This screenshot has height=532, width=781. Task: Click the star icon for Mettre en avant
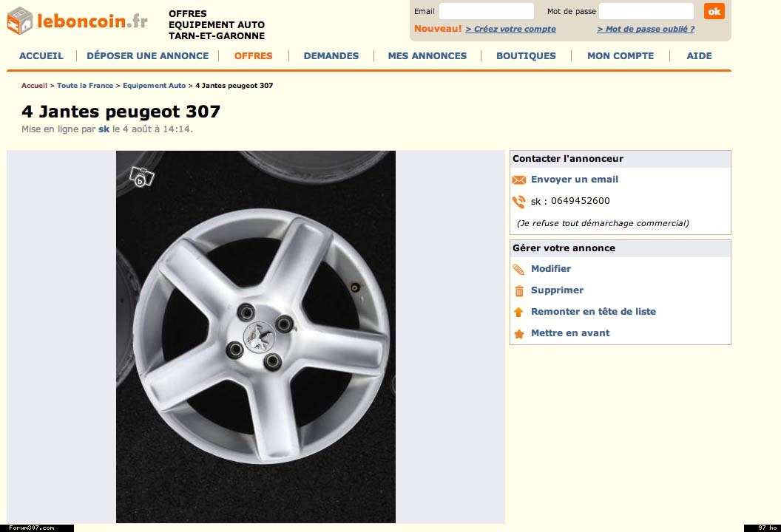(518, 334)
